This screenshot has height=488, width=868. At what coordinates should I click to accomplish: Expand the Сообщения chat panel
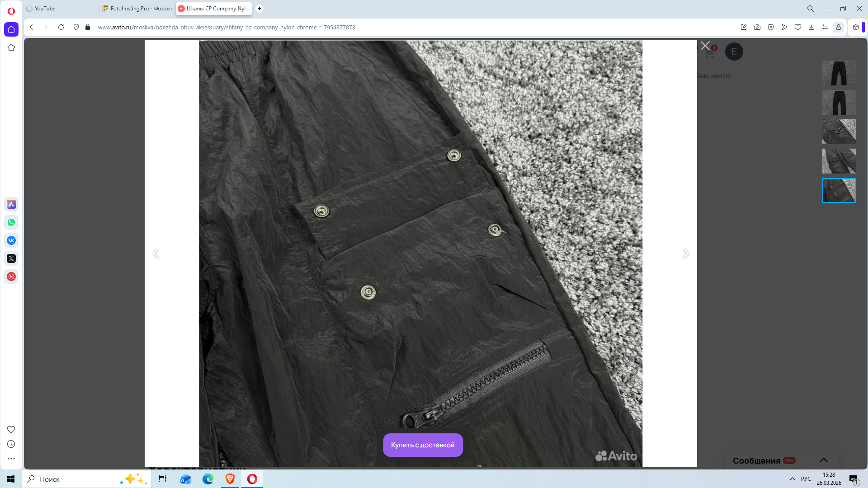coord(823,460)
